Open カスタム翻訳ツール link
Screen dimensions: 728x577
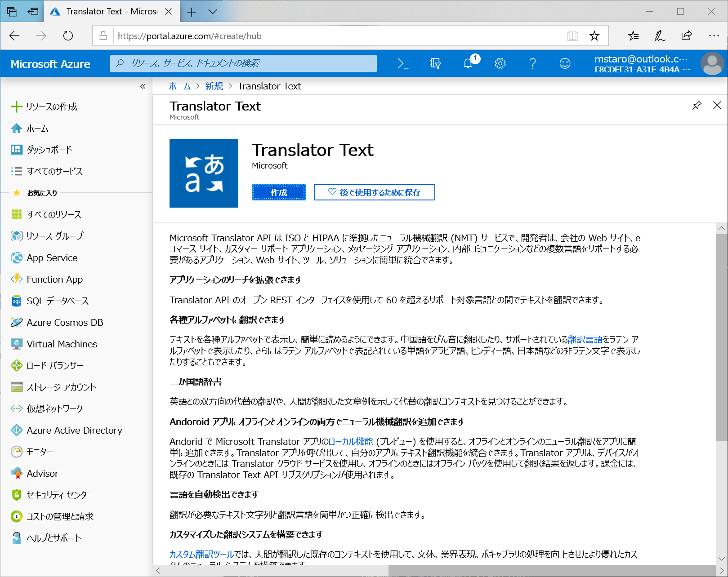pos(202,554)
